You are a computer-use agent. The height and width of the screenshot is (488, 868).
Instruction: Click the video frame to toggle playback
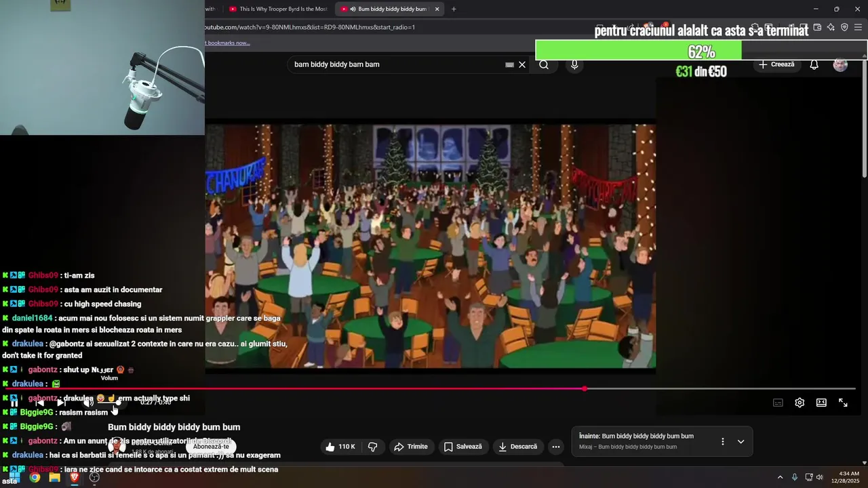(430, 246)
